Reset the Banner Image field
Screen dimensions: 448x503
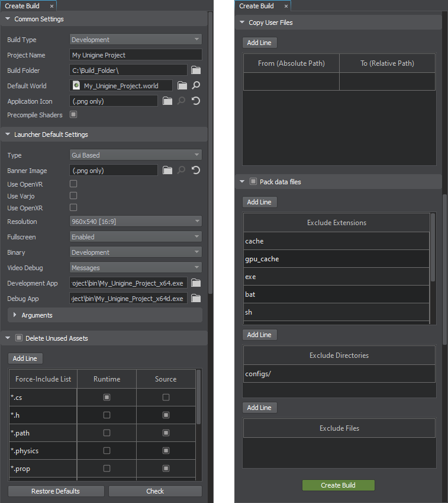pyautogui.click(x=196, y=171)
